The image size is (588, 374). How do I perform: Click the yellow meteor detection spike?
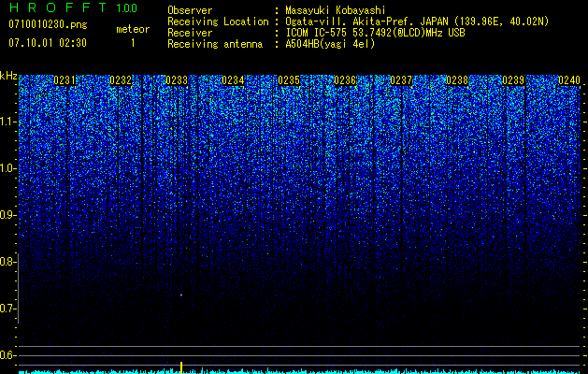[x=181, y=367]
